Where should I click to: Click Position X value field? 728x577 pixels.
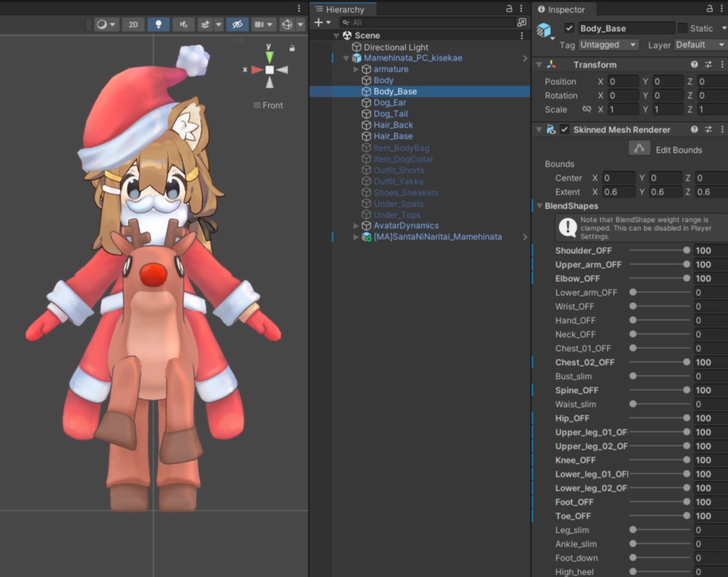pyautogui.click(x=623, y=81)
